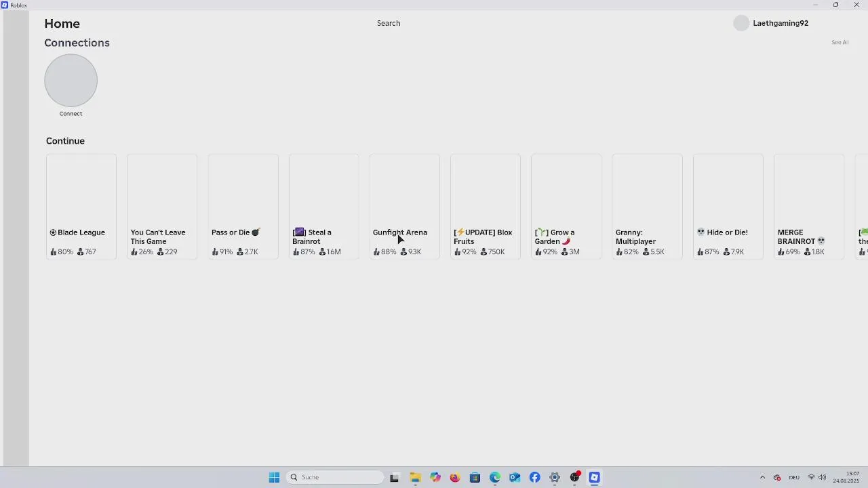Open Wi-Fi network tray icon
The image size is (868, 488).
[811, 477]
